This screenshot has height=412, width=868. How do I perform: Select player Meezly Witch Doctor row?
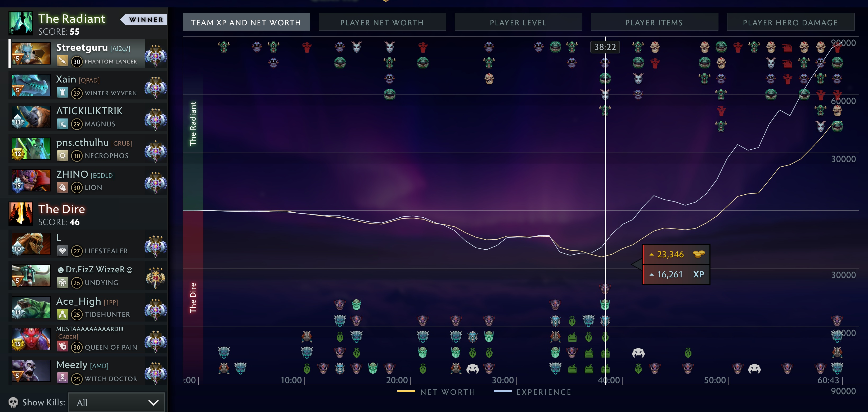(x=91, y=371)
